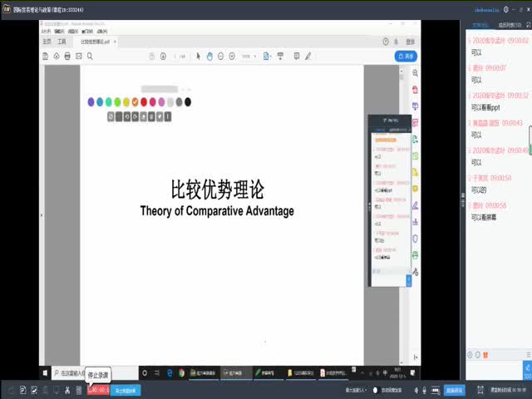Open the help question mark icon
532x399 pixels.
[386, 42]
